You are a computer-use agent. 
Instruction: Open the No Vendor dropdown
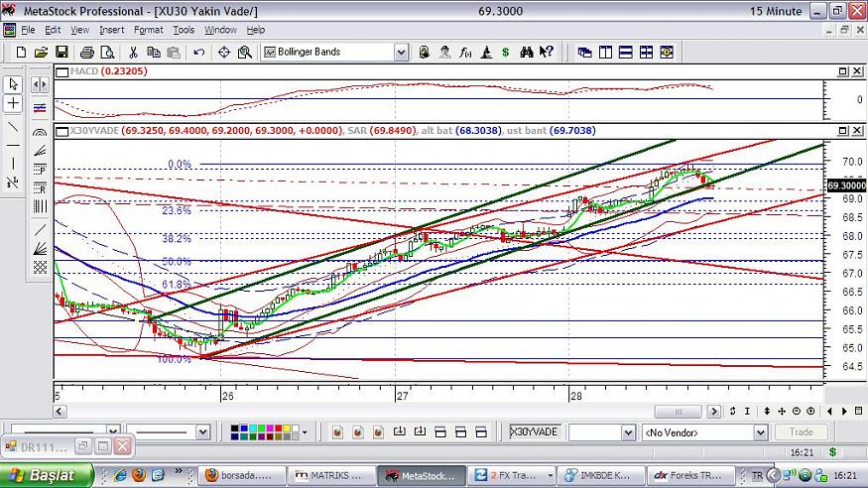[761, 432]
